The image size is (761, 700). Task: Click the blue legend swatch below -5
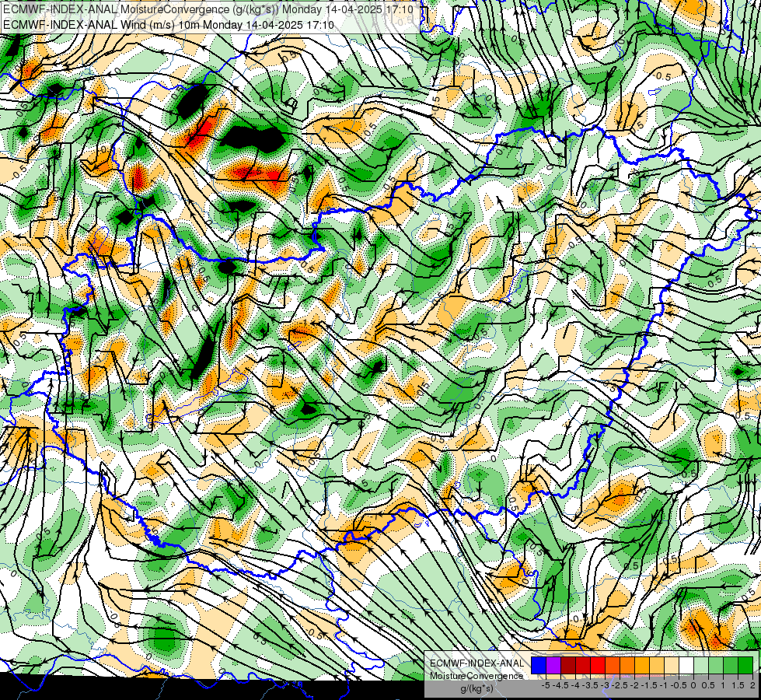539,665
